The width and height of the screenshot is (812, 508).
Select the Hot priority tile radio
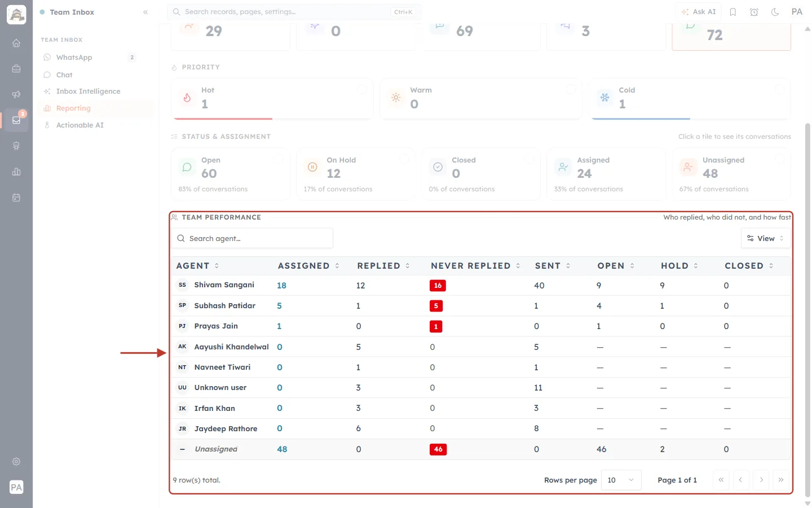click(x=363, y=89)
